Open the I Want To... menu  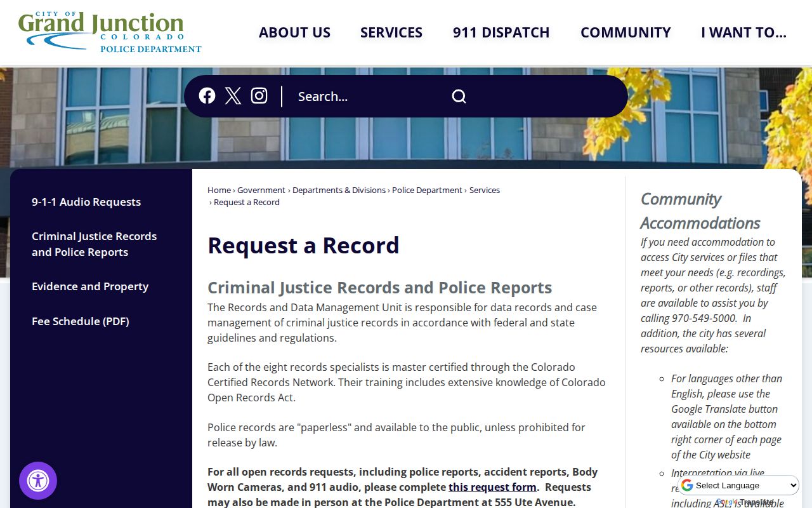pyautogui.click(x=743, y=32)
